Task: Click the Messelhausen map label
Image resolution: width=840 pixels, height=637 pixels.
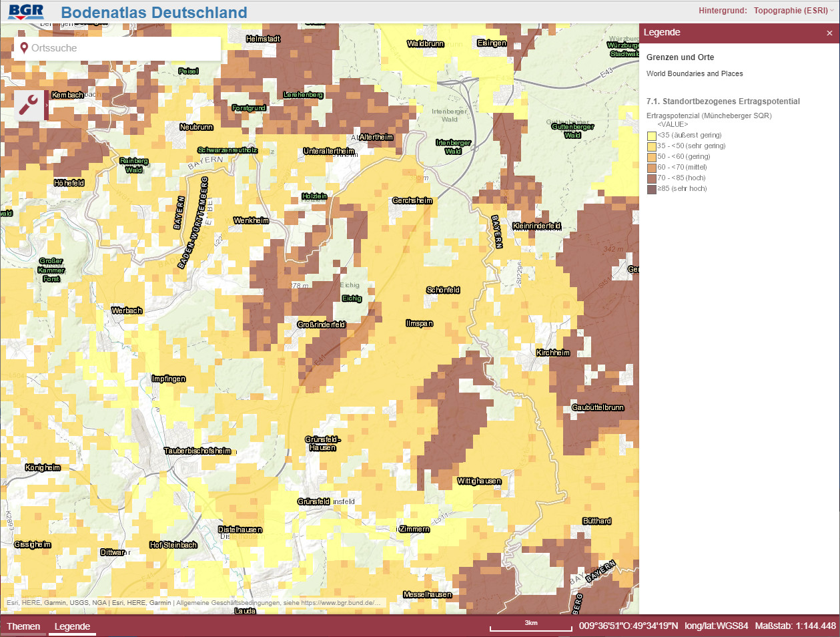Action: [428, 594]
